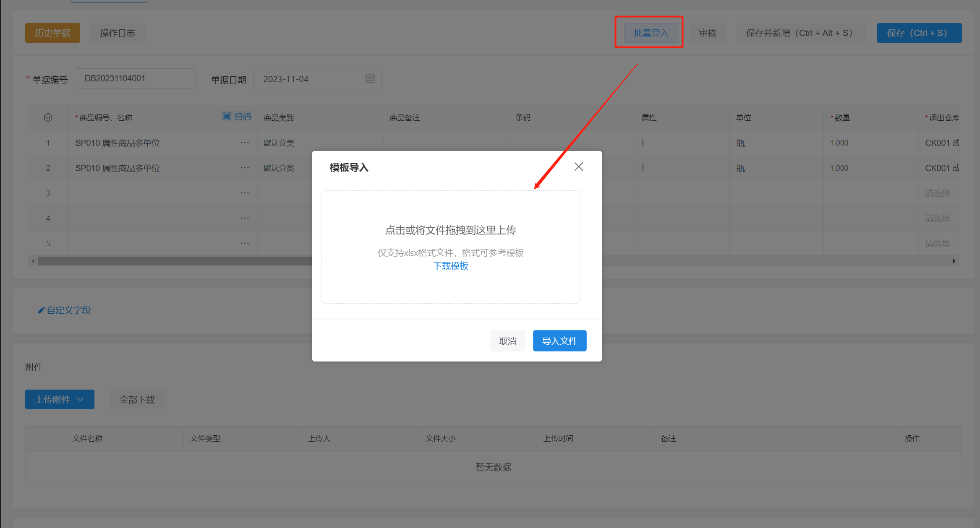This screenshot has width=980, height=528.
Task: Click the 下载模板 link
Action: point(451,266)
